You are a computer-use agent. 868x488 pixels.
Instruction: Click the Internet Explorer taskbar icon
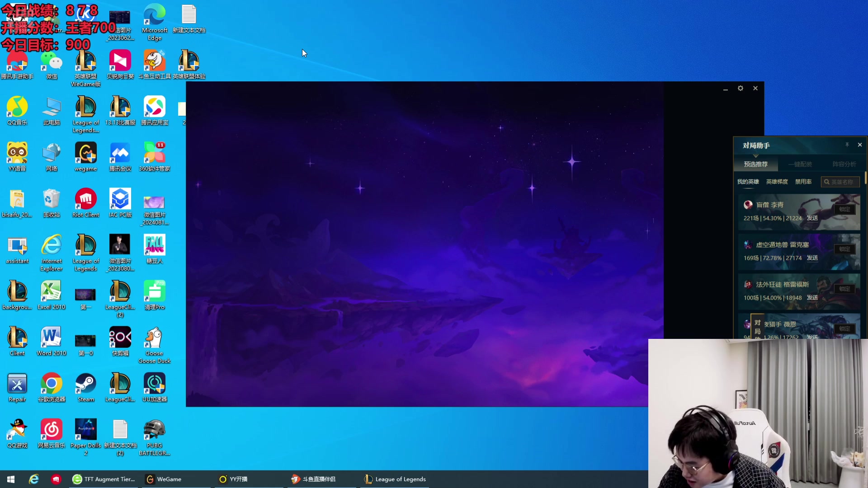(34, 479)
